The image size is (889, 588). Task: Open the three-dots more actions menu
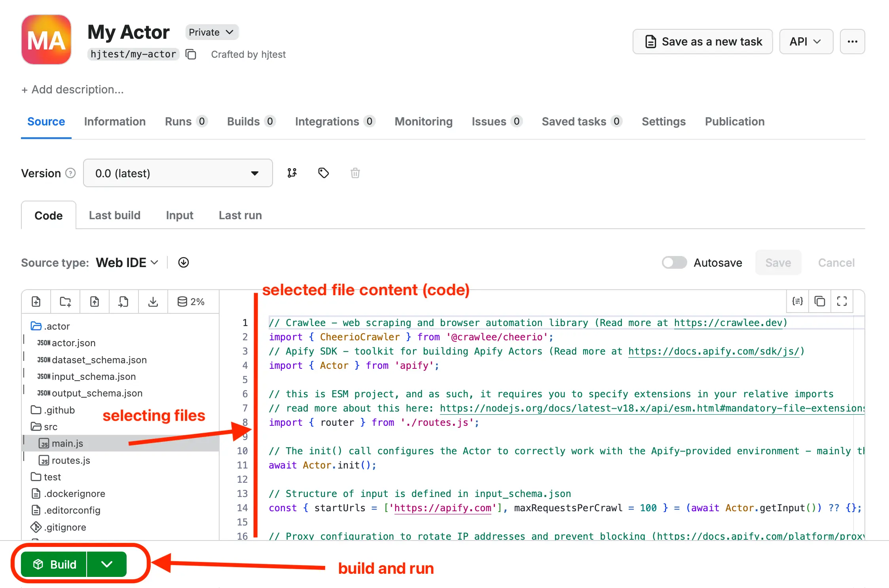click(x=853, y=42)
